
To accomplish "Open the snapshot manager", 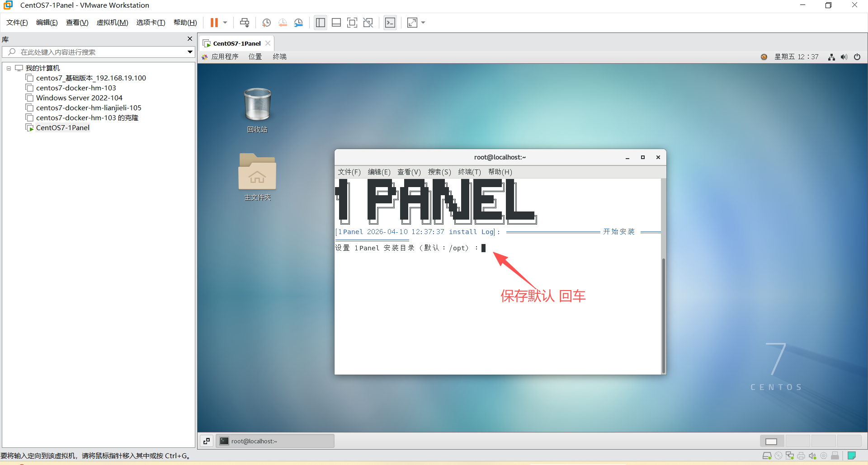I will pyautogui.click(x=298, y=23).
